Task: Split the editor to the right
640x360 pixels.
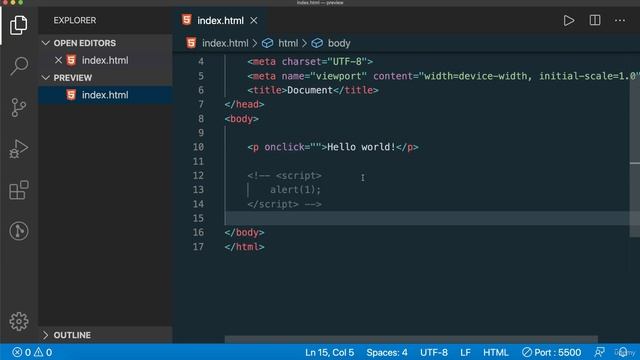Action: coord(595,20)
